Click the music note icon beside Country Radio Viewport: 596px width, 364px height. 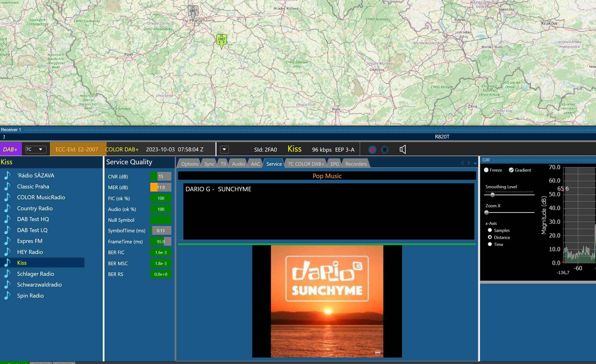(8, 208)
